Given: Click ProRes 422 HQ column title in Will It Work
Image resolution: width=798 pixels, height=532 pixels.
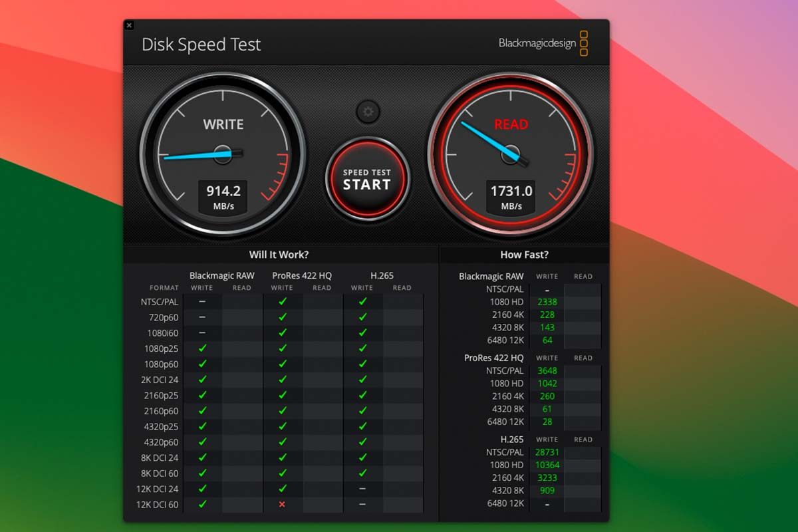Looking at the screenshot, I should 302,275.
